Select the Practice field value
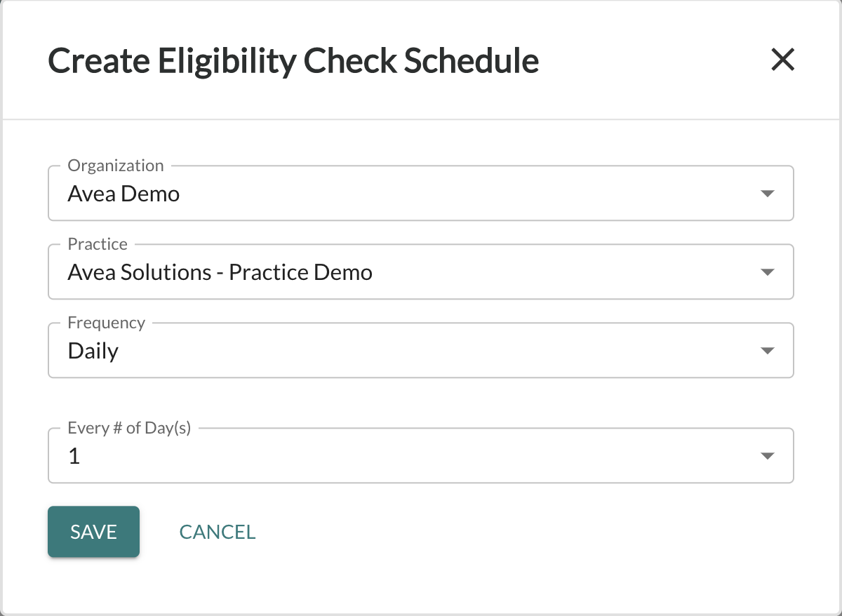The image size is (842, 616). tap(219, 272)
